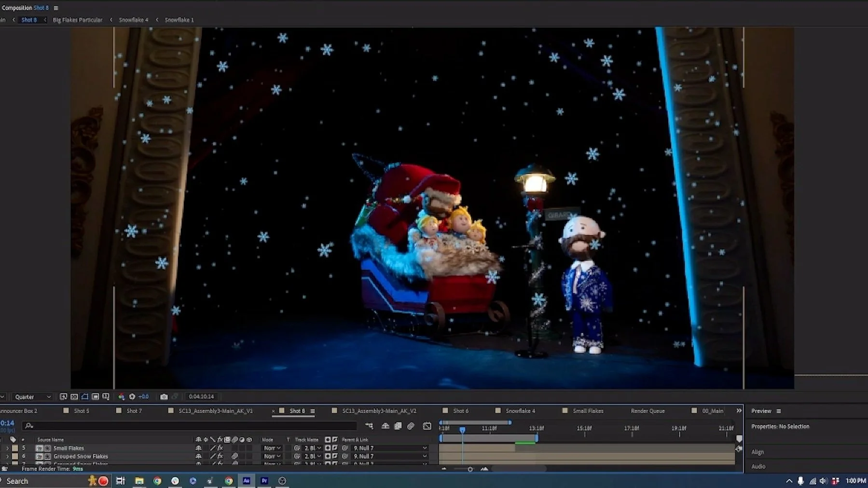Toggle effects switch for Small Flakes layer

point(220,448)
